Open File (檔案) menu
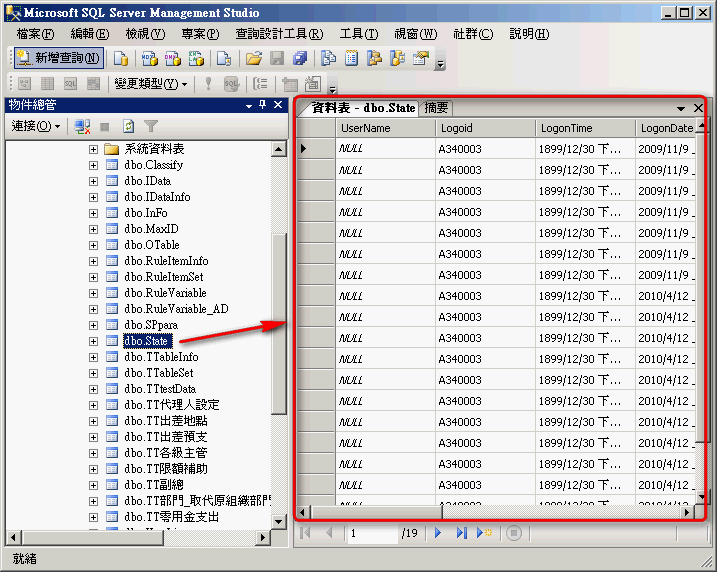The width and height of the screenshot is (717, 572). (x=35, y=34)
